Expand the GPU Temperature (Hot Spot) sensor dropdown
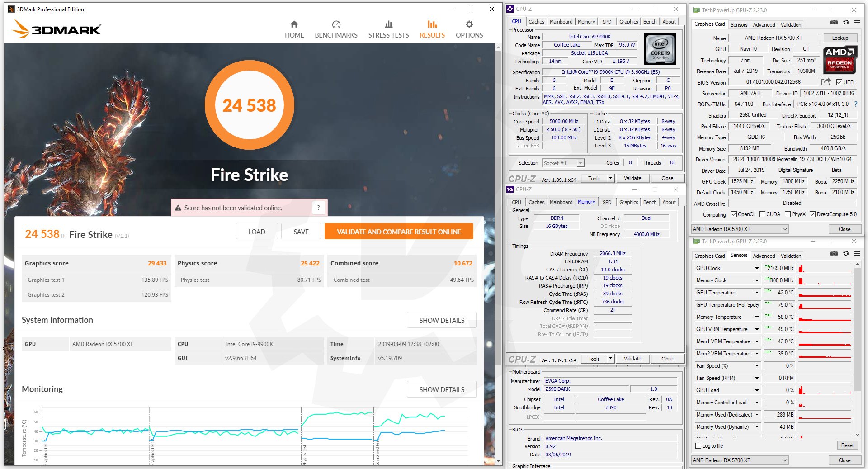The image size is (868, 469). (x=757, y=305)
